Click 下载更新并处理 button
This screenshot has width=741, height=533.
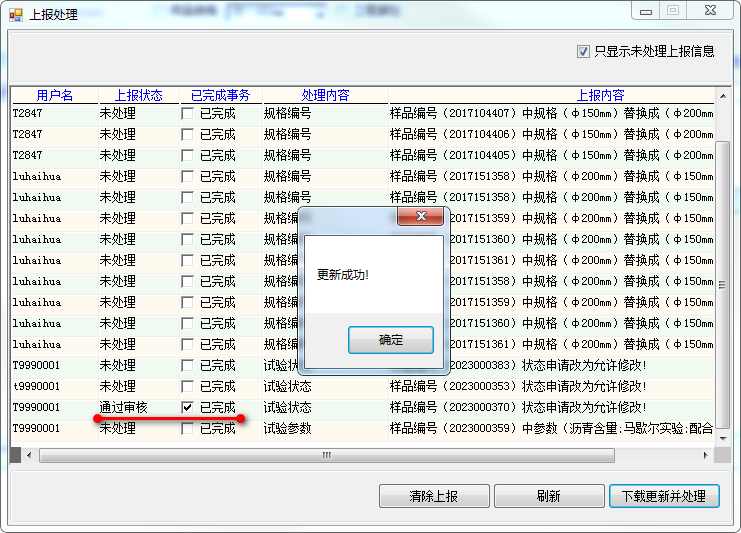pos(663,496)
